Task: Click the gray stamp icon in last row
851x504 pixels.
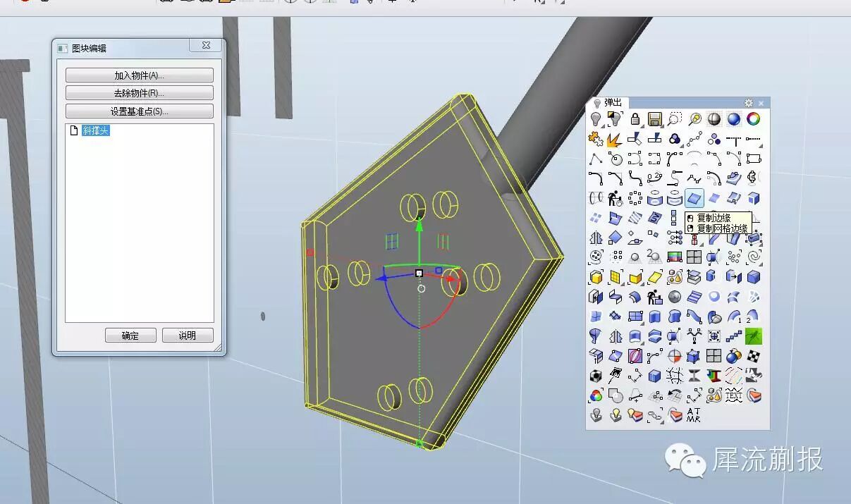Action: [x=595, y=414]
